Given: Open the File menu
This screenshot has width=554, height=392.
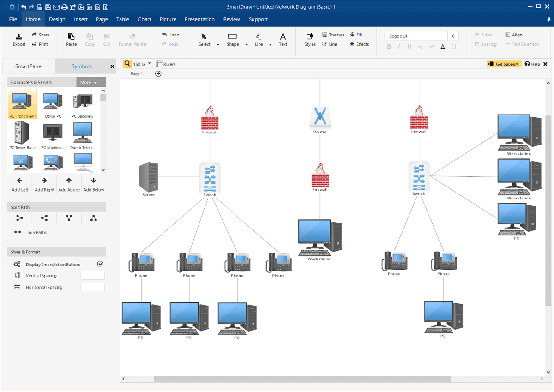Looking at the screenshot, I should click(x=13, y=19).
